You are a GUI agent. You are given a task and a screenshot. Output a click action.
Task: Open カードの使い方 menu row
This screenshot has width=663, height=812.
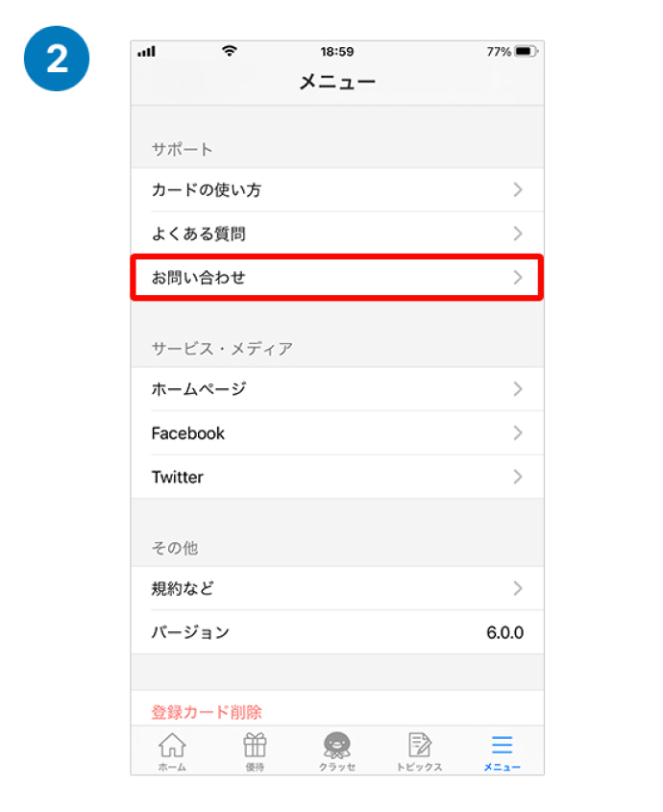click(337, 190)
